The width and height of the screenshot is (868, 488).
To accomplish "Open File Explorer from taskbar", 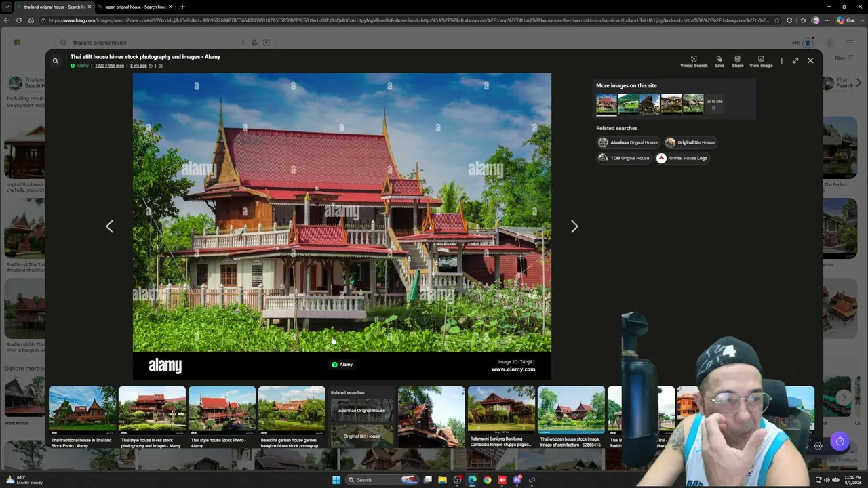I will [442, 480].
